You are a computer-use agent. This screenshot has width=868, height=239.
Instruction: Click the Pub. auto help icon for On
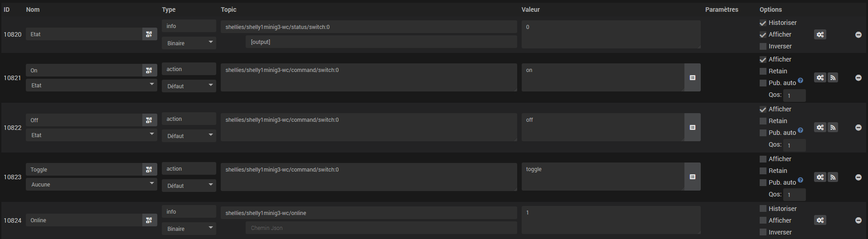click(800, 81)
